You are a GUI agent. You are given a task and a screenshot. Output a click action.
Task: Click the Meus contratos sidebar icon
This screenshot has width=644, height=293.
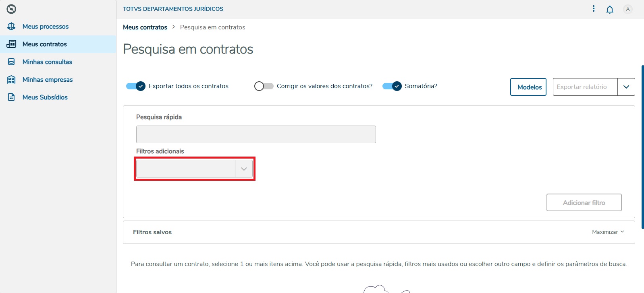[11, 44]
